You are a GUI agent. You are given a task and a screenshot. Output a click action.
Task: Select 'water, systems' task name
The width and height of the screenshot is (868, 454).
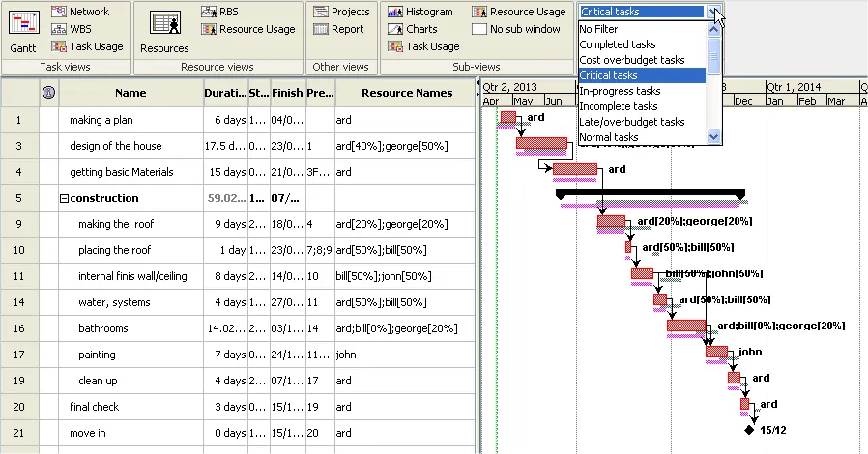(x=114, y=302)
